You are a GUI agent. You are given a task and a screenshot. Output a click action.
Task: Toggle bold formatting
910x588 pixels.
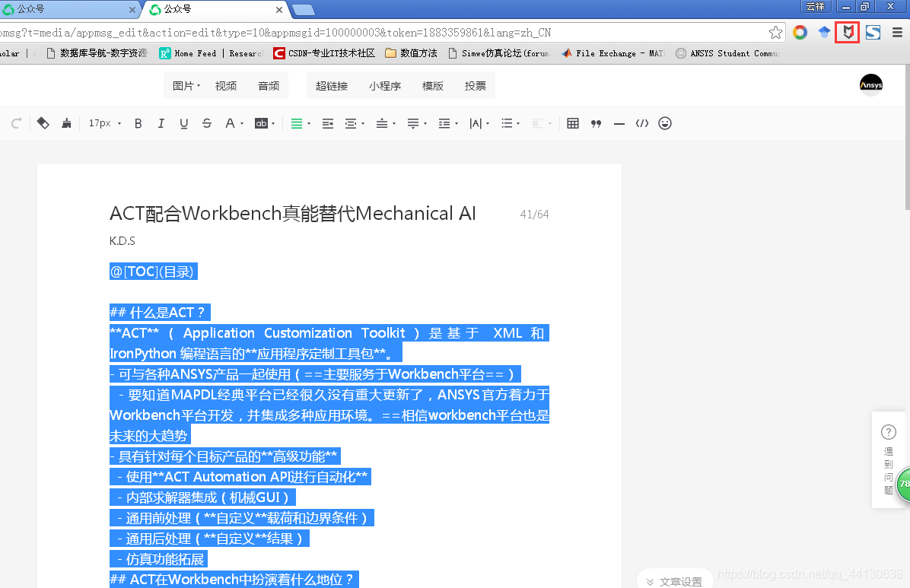(x=138, y=123)
